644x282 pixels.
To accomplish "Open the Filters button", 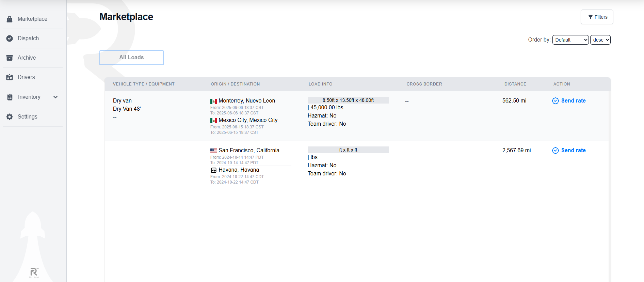I will pos(597,17).
